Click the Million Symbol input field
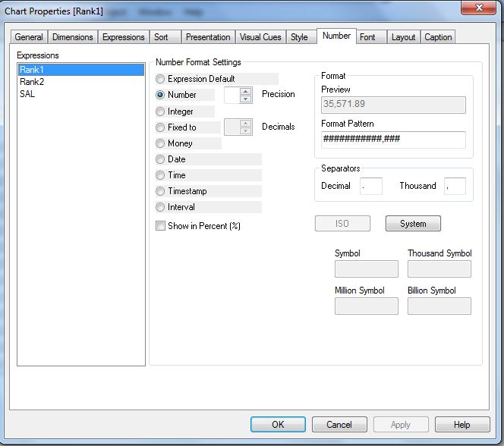Viewport: 504px width, 446px height. tap(367, 306)
